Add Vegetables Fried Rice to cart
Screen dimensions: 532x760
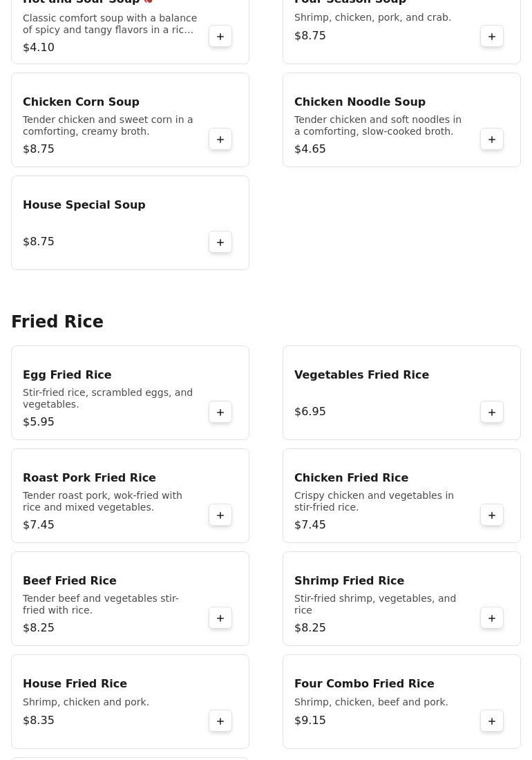pos(491,412)
